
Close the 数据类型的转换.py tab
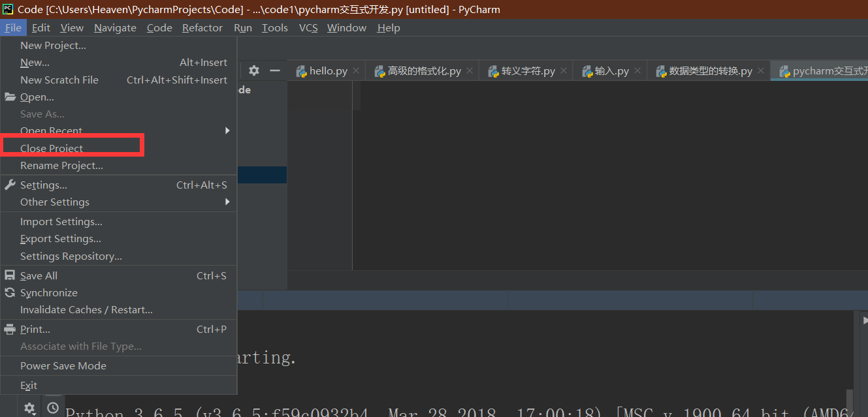click(x=761, y=71)
